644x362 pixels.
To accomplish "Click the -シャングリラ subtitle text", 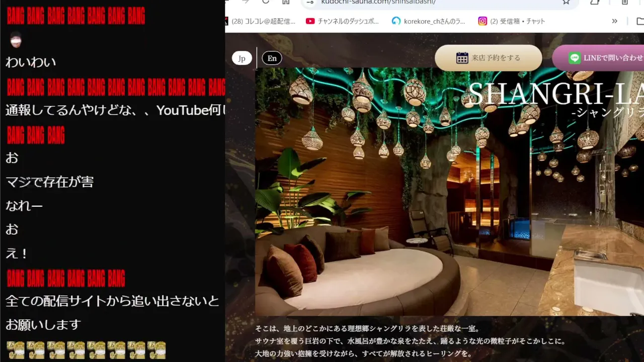I will (x=608, y=113).
